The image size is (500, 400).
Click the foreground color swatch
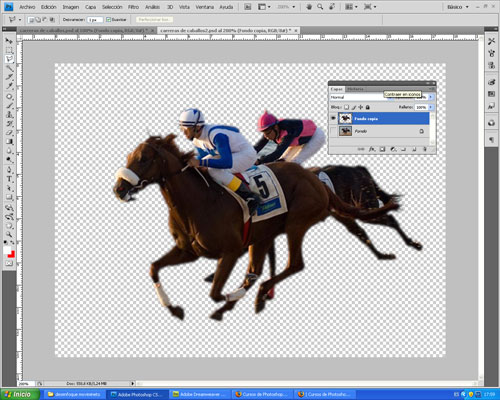tap(7, 251)
